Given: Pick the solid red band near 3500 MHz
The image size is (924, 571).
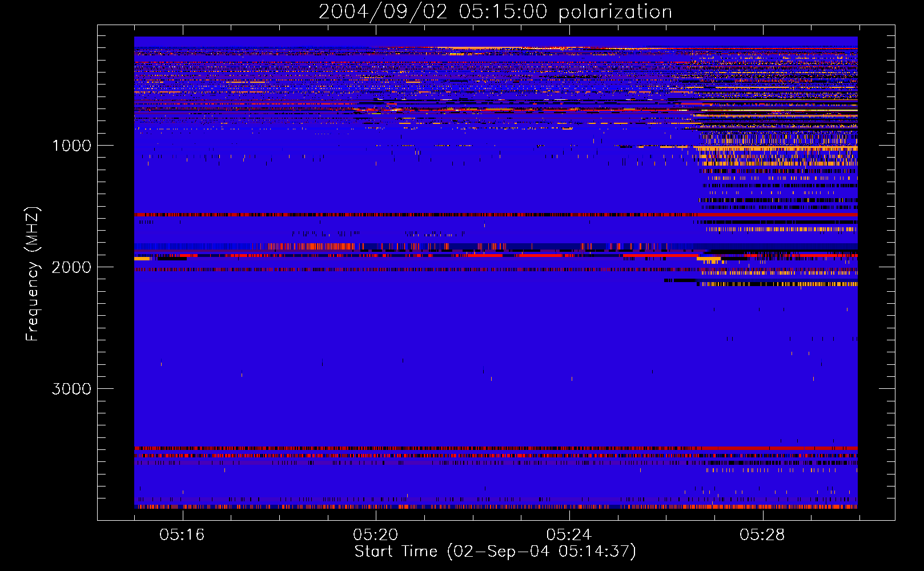Looking at the screenshot, I should (780, 448).
